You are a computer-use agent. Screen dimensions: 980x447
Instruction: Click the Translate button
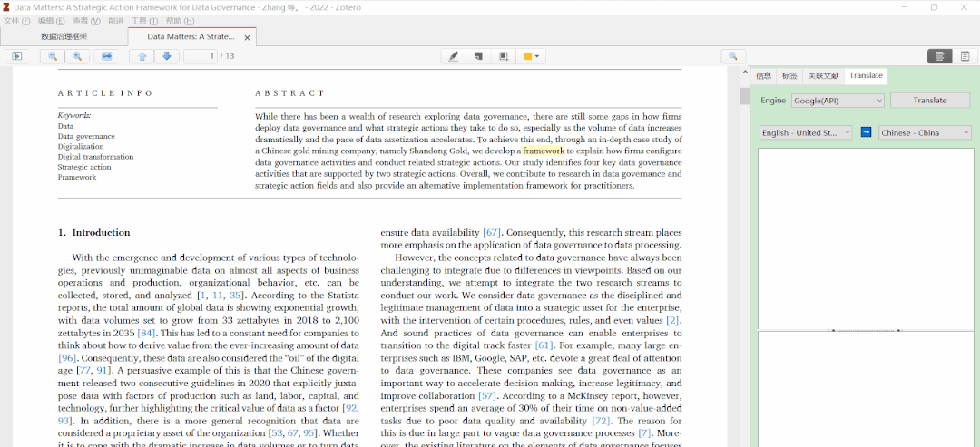(930, 100)
